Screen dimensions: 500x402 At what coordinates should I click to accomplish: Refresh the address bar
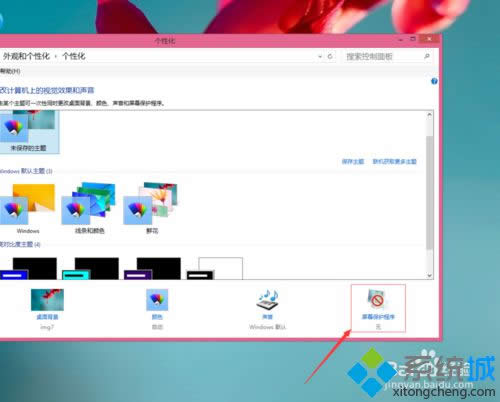330,57
